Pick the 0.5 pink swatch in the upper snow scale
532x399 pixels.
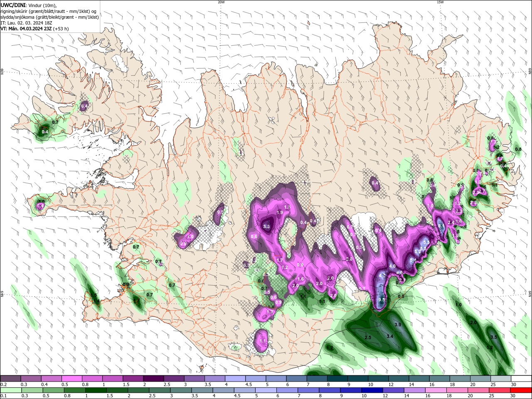71,379
